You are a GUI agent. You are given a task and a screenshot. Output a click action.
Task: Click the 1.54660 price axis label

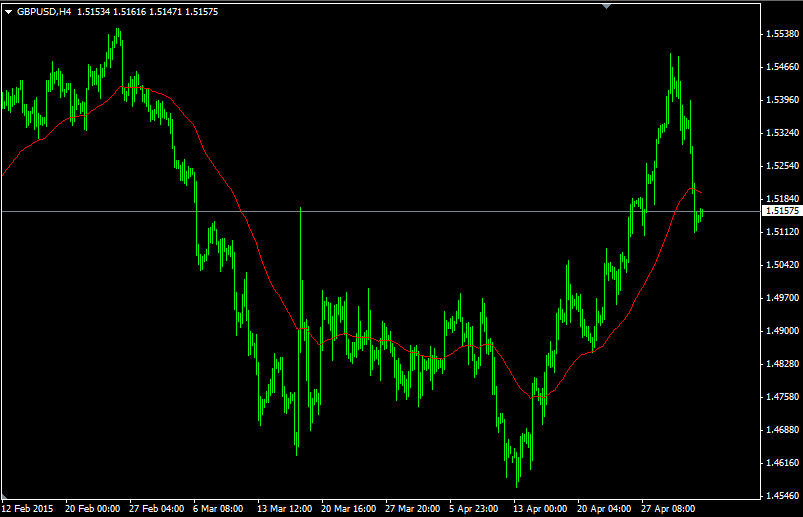pyautogui.click(x=783, y=67)
